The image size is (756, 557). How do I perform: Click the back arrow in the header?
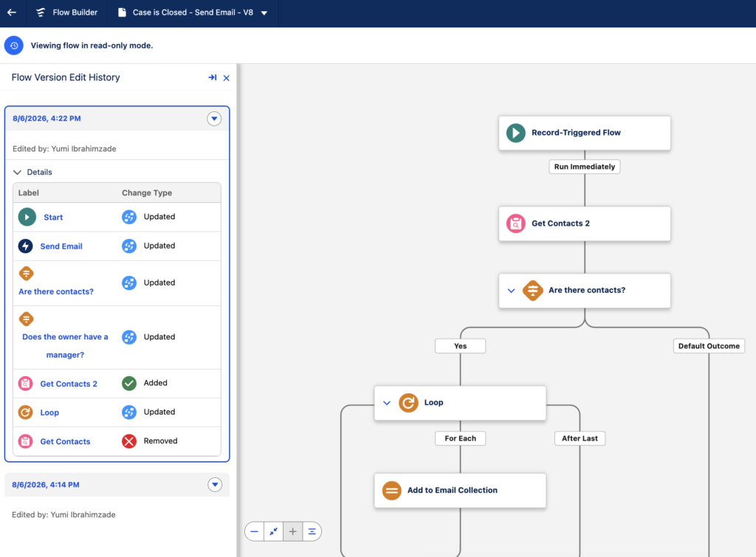click(12, 13)
